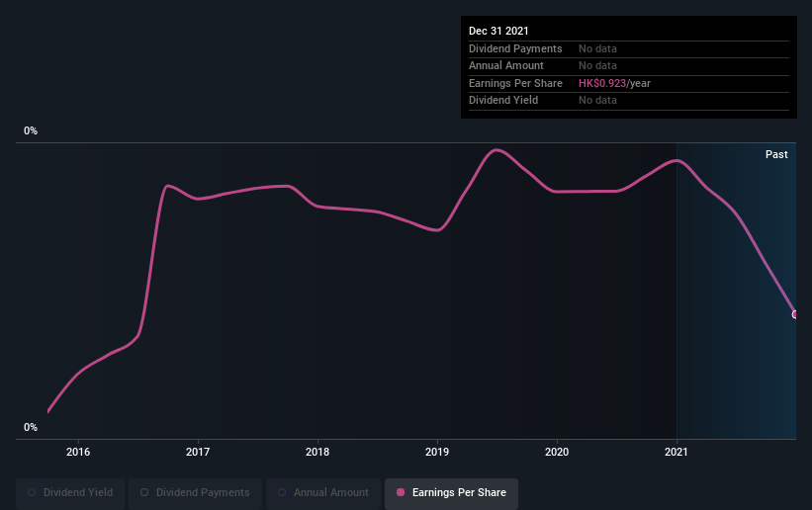Image resolution: width=812 pixels, height=510 pixels.
Task: Click the 2018 x-axis label
Action: coord(317,452)
